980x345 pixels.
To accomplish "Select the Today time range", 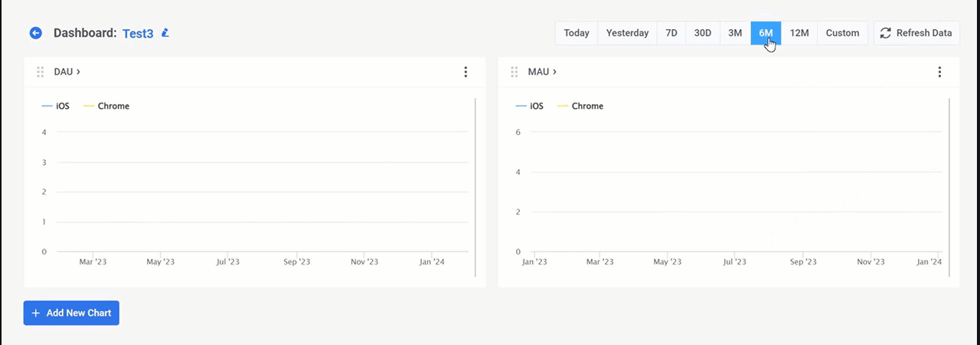I will pyautogui.click(x=577, y=33).
